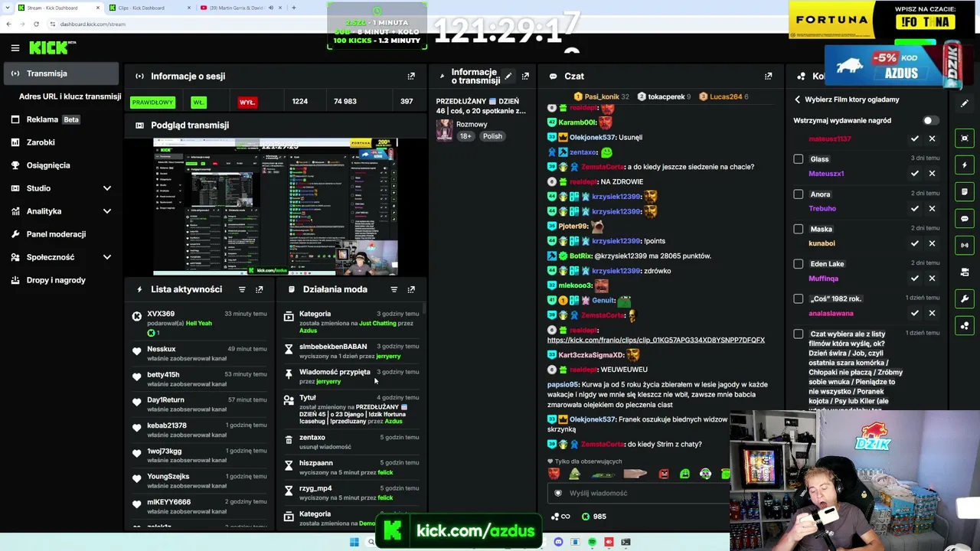
Task: Open Zarobki in the sidebar
Action: tap(61, 142)
